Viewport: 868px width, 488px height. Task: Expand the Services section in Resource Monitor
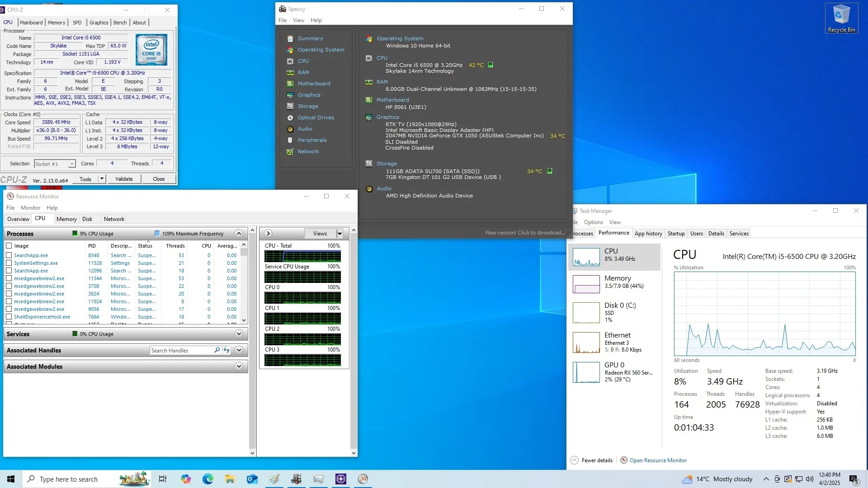[x=239, y=334]
